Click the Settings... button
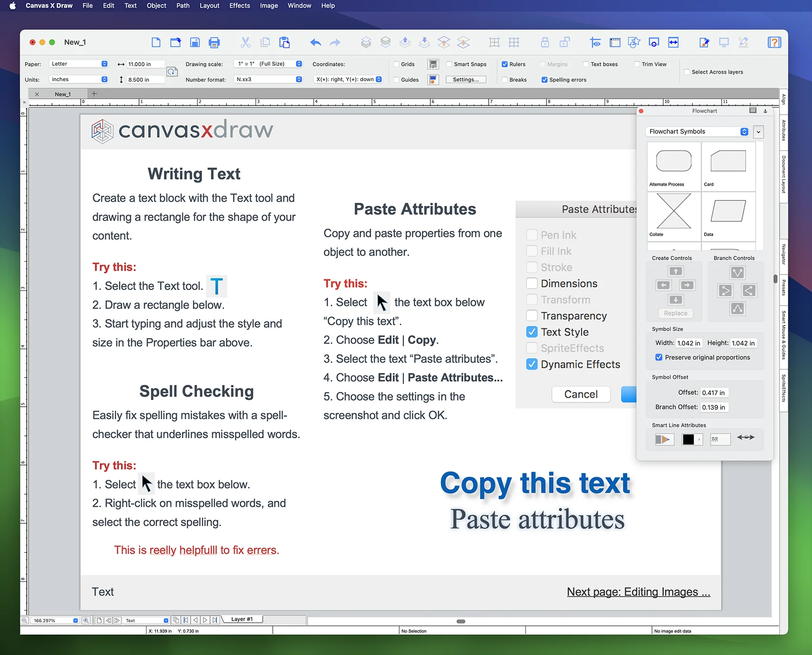The height and width of the screenshot is (655, 812). tap(466, 80)
